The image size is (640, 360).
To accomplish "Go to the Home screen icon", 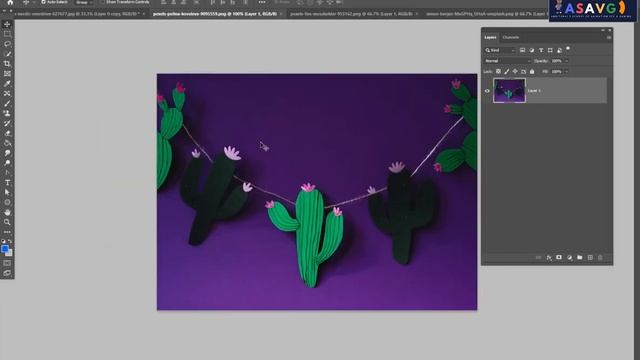I will (10, 2).
